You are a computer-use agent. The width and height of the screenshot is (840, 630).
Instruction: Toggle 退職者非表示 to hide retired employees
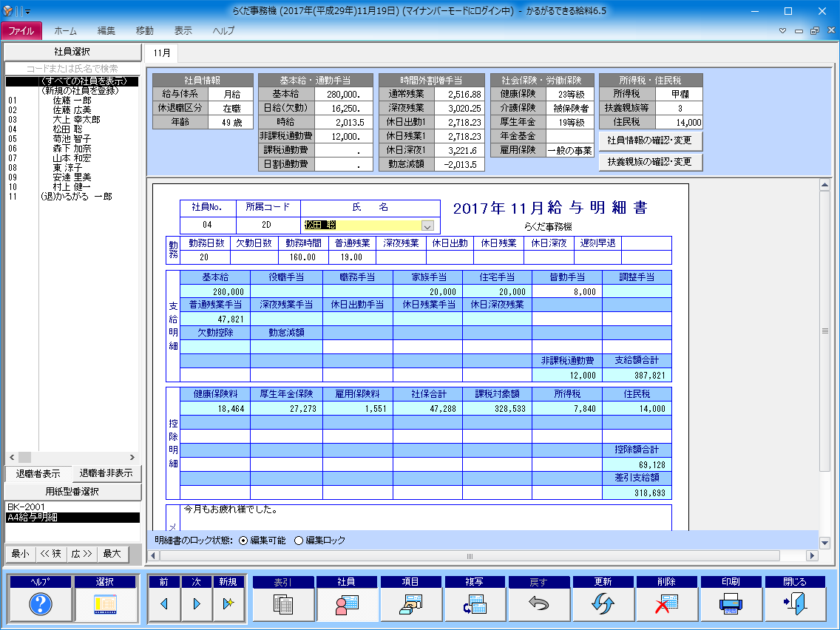[106, 473]
